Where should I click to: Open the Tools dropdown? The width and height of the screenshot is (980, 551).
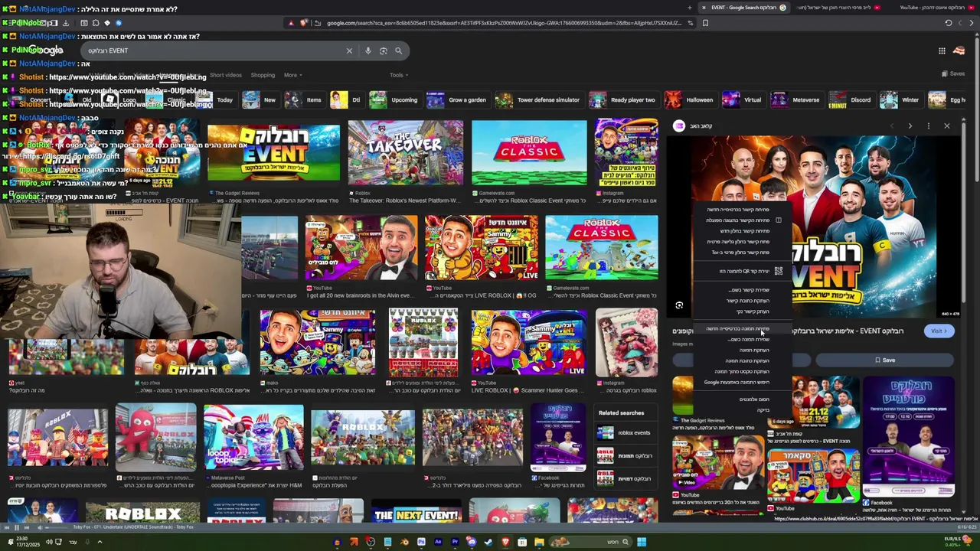tap(398, 75)
